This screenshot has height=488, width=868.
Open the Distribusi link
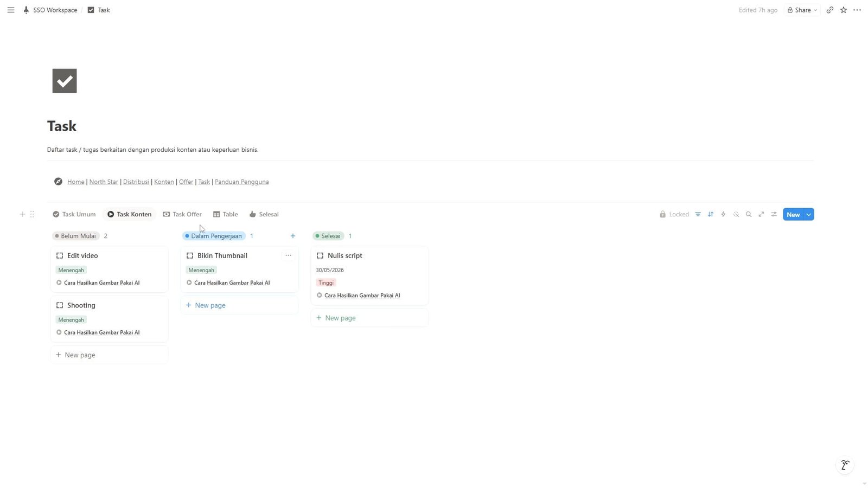pyautogui.click(x=136, y=182)
